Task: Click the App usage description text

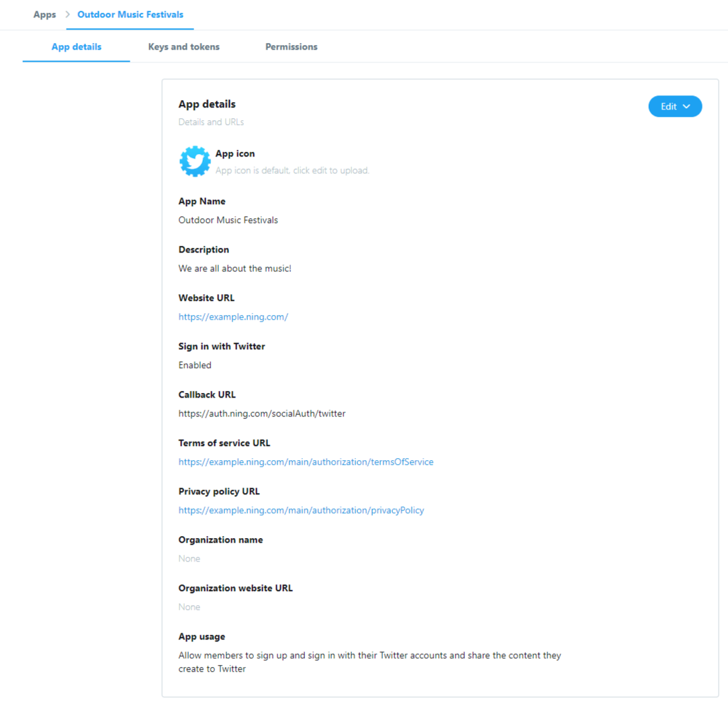Action: pyautogui.click(x=369, y=662)
